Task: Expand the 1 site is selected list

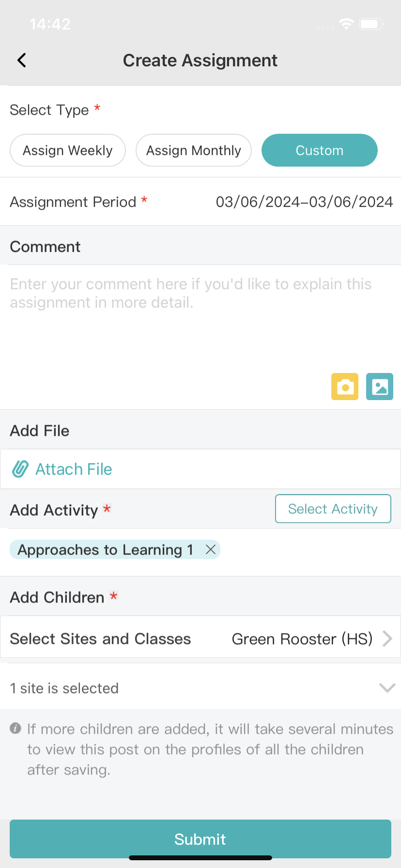Action: point(387,688)
